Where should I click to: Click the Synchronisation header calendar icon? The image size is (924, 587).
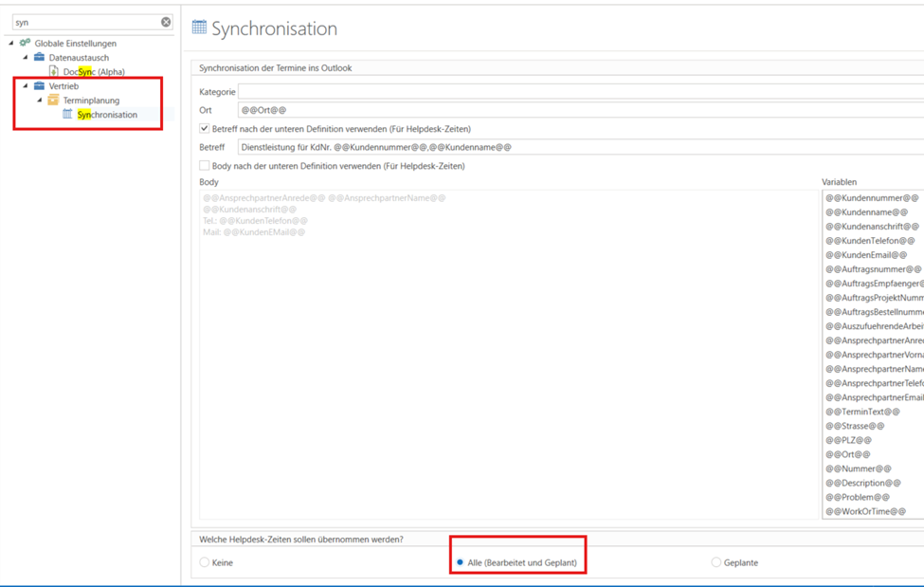(199, 28)
